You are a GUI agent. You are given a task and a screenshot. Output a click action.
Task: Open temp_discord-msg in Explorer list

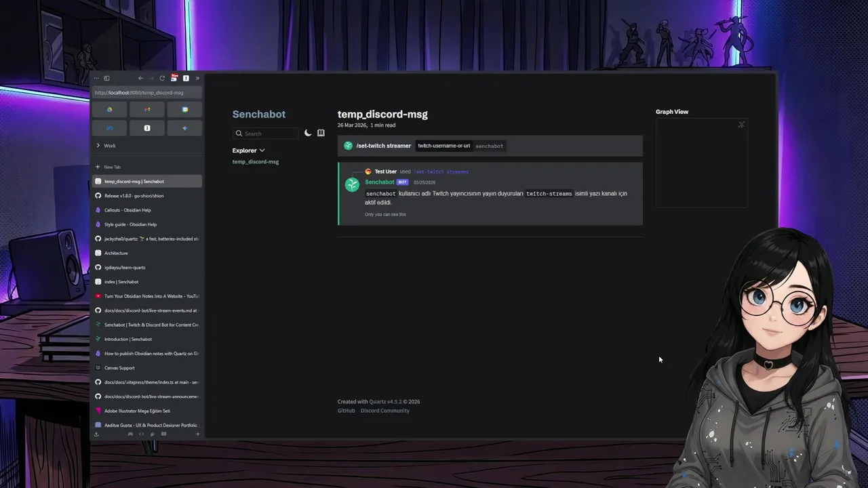point(256,162)
